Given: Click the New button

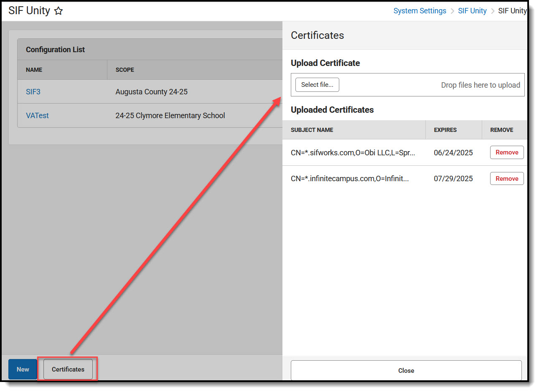Looking at the screenshot, I should 23,369.
